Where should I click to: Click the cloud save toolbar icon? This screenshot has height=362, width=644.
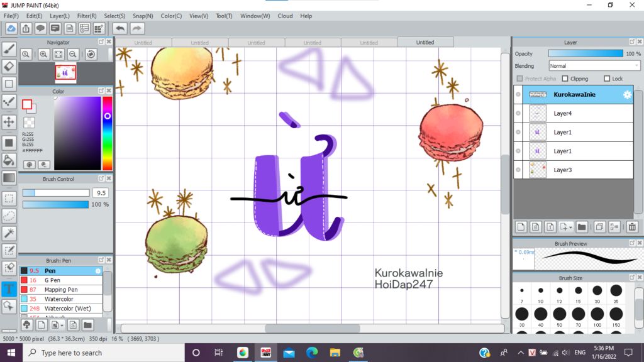(11, 28)
